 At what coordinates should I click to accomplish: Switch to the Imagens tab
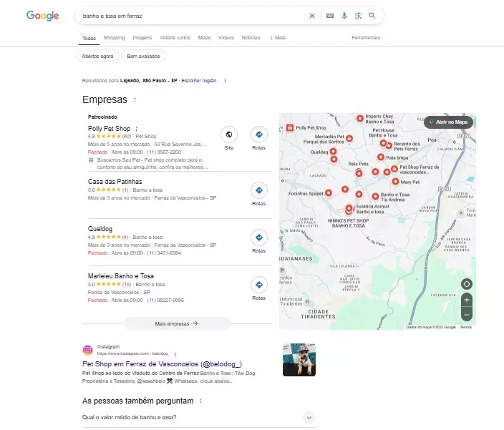142,38
